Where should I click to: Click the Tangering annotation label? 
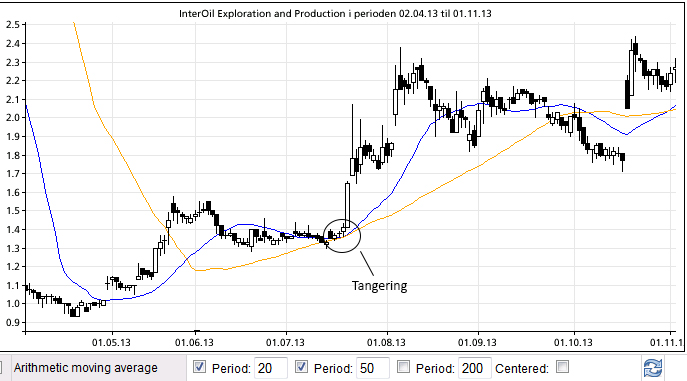click(x=379, y=286)
